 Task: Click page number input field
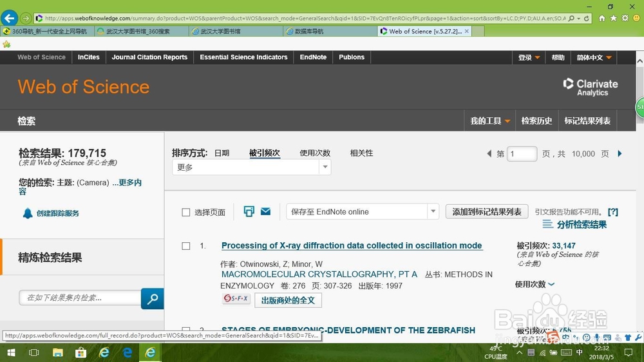click(x=522, y=154)
